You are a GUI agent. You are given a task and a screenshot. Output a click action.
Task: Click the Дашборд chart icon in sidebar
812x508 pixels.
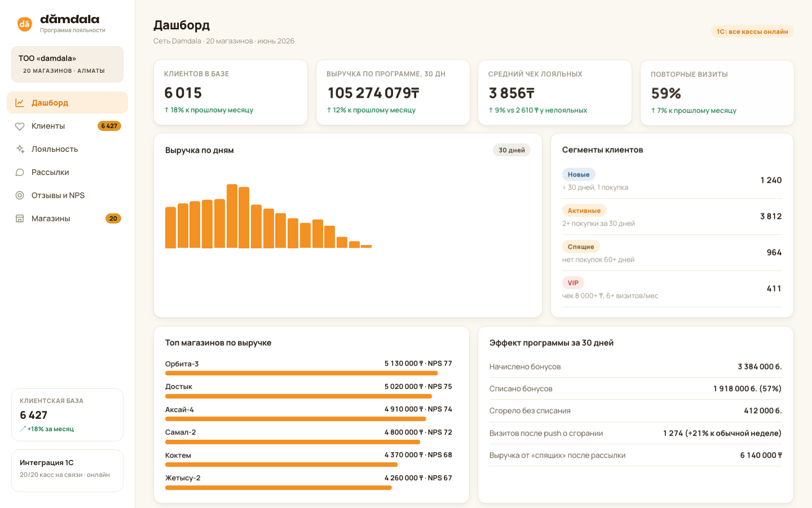pos(20,103)
